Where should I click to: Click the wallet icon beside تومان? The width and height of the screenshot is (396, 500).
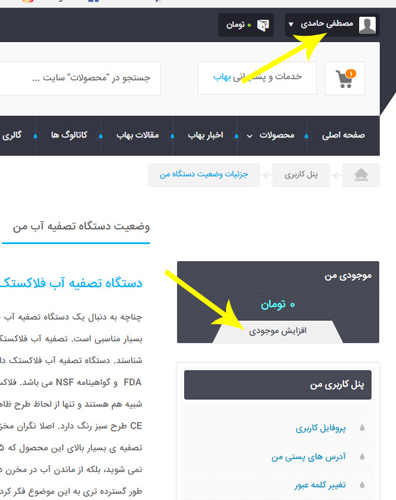pyautogui.click(x=263, y=25)
